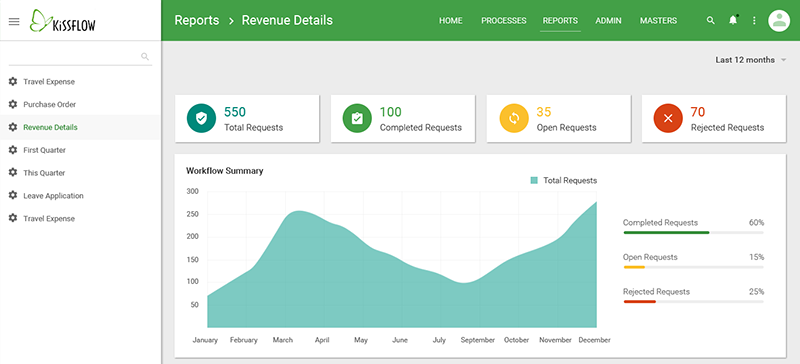Open the vertical three-dot more menu
The image size is (800, 364).
(x=755, y=21)
